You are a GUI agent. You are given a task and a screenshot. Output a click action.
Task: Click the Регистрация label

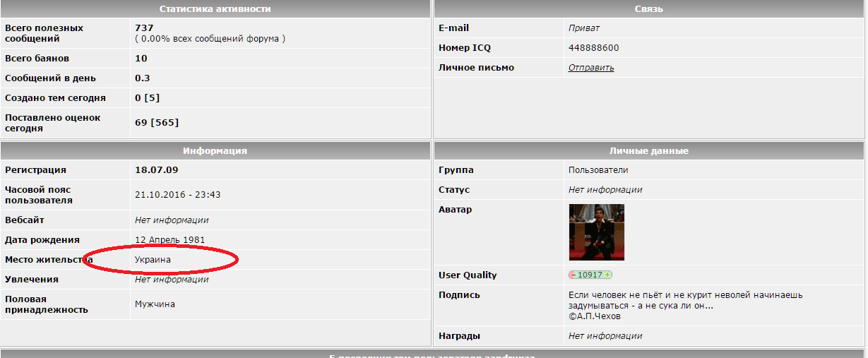[35, 170]
